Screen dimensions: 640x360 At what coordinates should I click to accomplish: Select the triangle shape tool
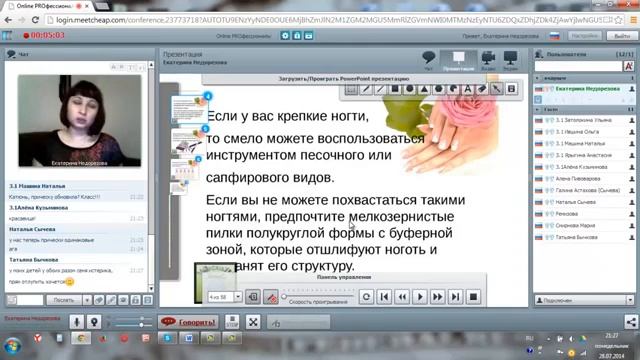[x=424, y=89]
